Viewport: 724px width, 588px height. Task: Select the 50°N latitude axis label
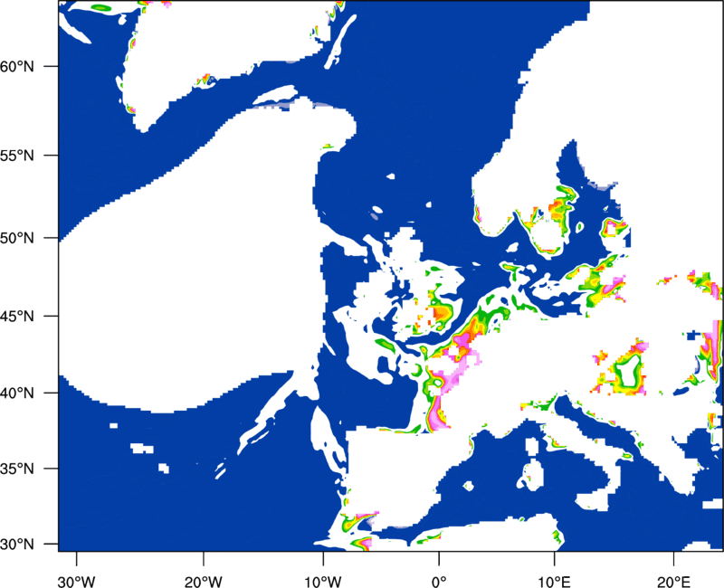click(x=17, y=238)
